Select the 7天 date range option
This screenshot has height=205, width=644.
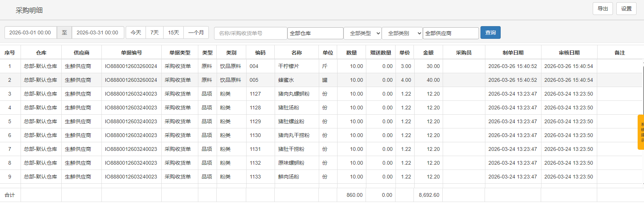tap(155, 32)
